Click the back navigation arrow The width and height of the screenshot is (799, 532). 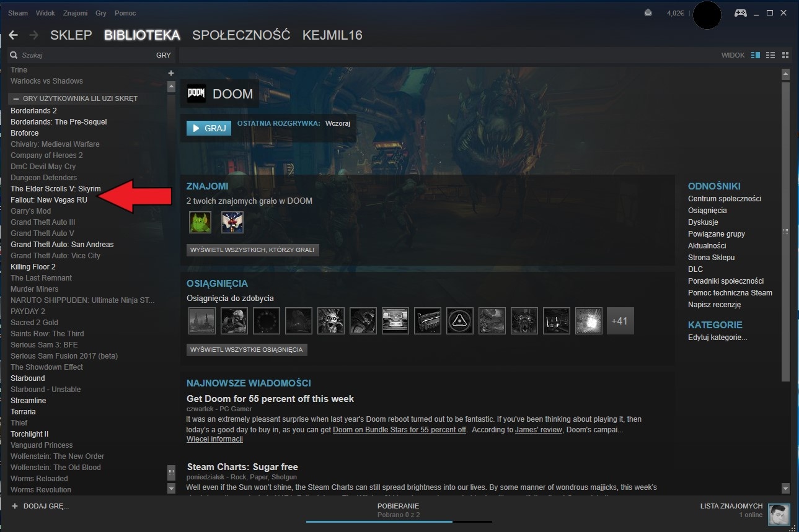click(x=13, y=35)
